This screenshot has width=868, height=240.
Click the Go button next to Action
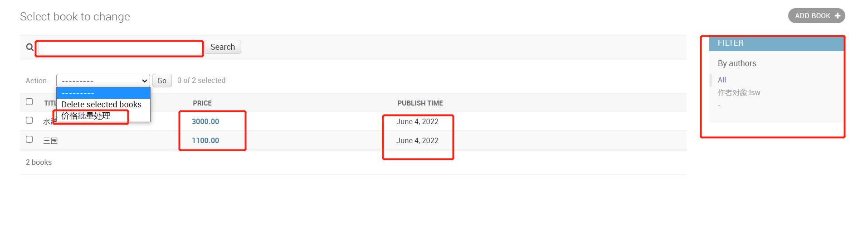tap(162, 81)
